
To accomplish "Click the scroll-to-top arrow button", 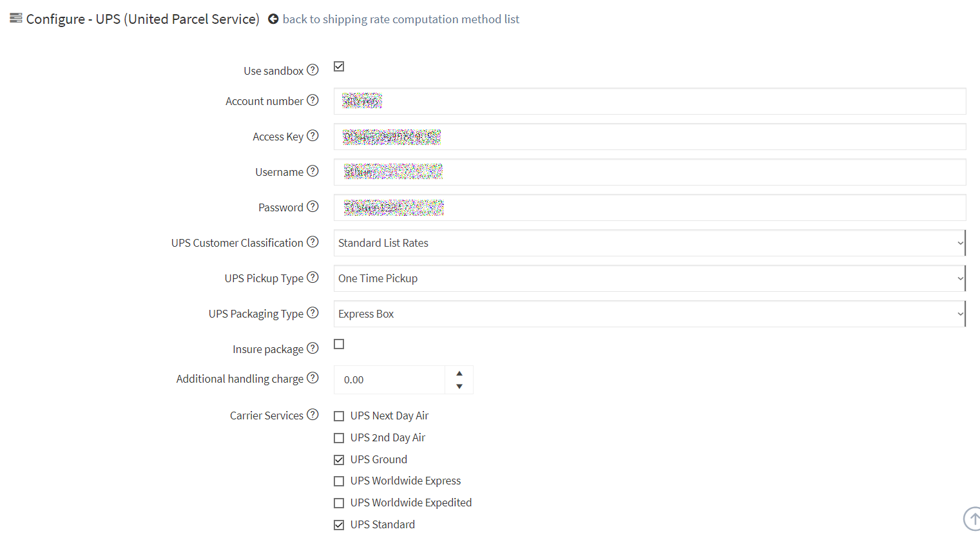I will pos(972,519).
